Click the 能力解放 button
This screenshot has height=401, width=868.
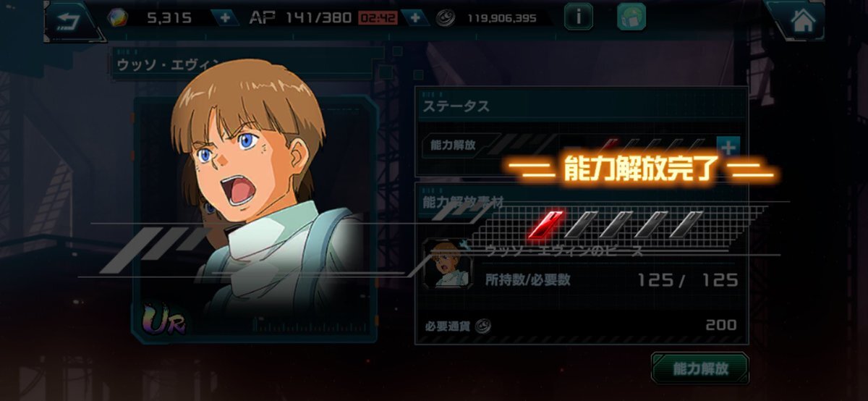pos(699,369)
